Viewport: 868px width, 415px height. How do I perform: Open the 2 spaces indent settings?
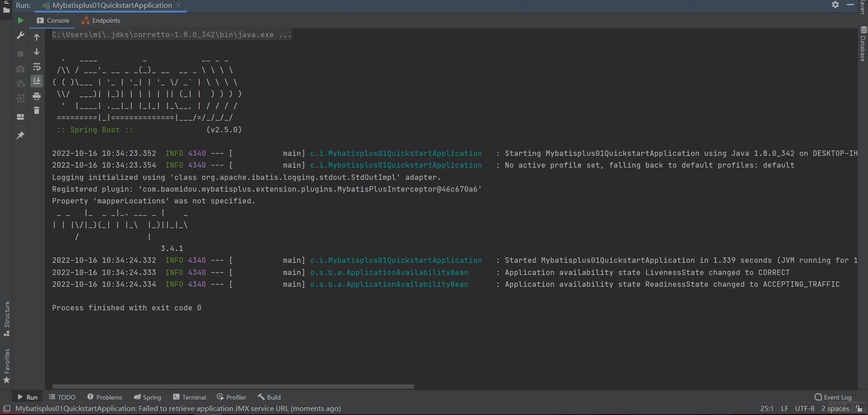835,409
